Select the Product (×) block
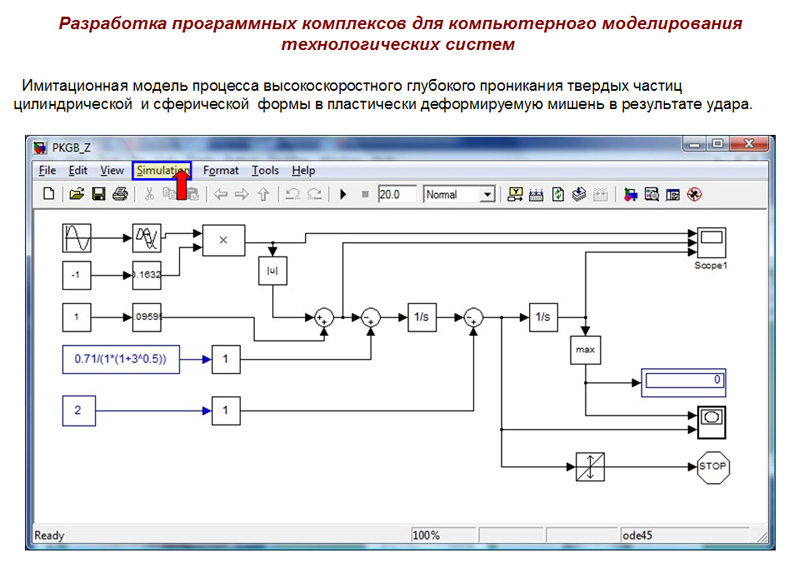794x573 pixels. [x=224, y=240]
